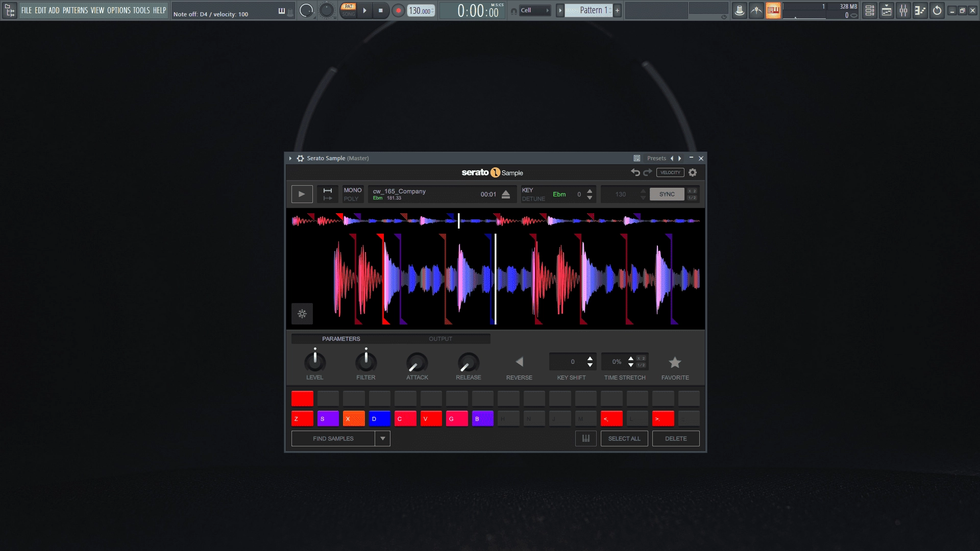Toggle the cue playback mode icon
Image resolution: width=980 pixels, height=551 pixels.
(x=328, y=194)
